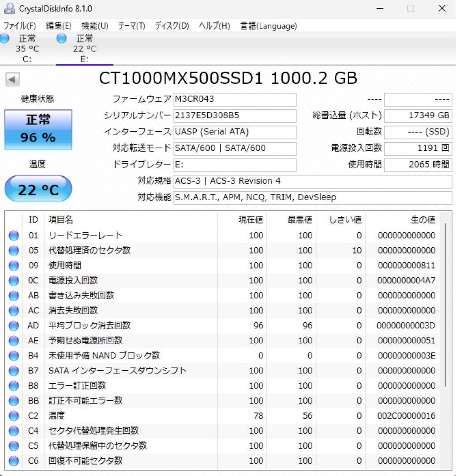Click raw value 000000000811 of 使用時間 row
The image size is (456, 476).
pos(406,265)
